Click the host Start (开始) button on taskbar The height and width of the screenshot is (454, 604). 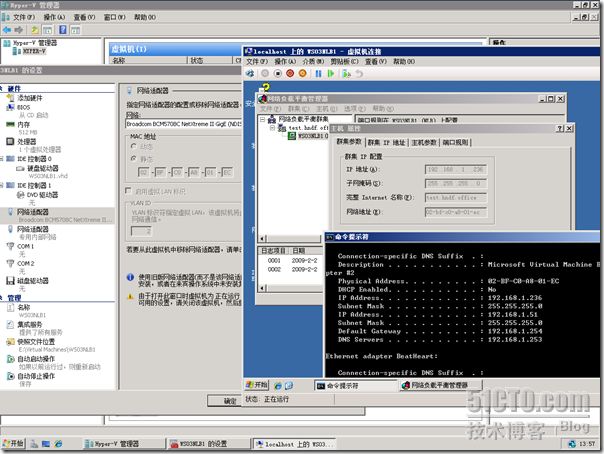click(13, 444)
